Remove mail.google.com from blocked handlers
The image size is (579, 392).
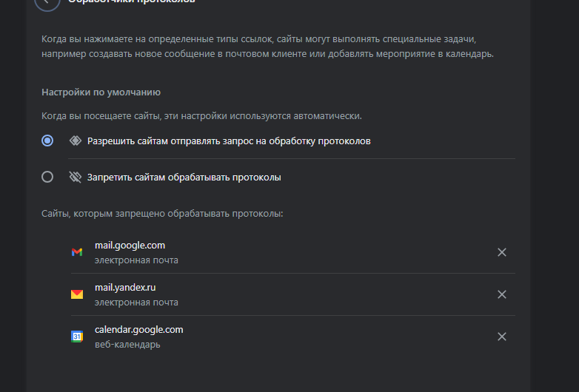pyautogui.click(x=502, y=252)
